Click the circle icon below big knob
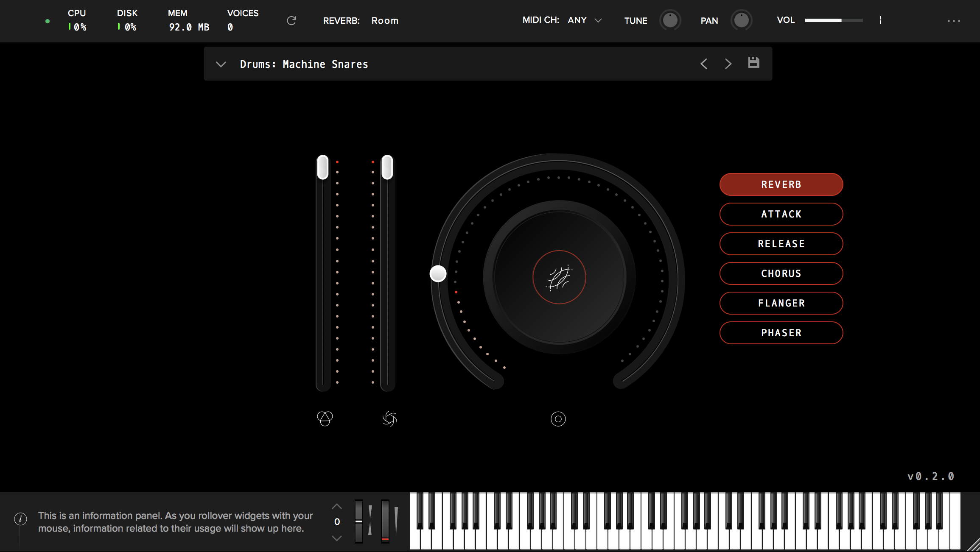 pyautogui.click(x=558, y=419)
